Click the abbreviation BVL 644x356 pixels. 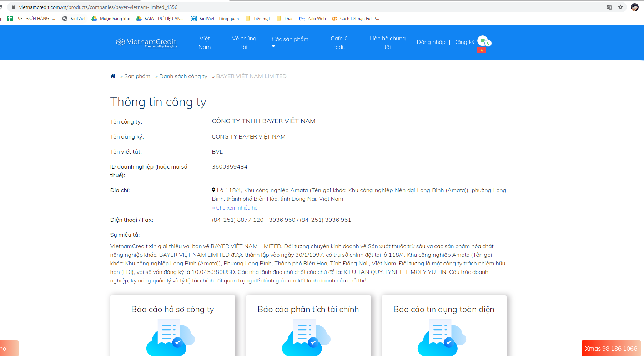coord(217,152)
